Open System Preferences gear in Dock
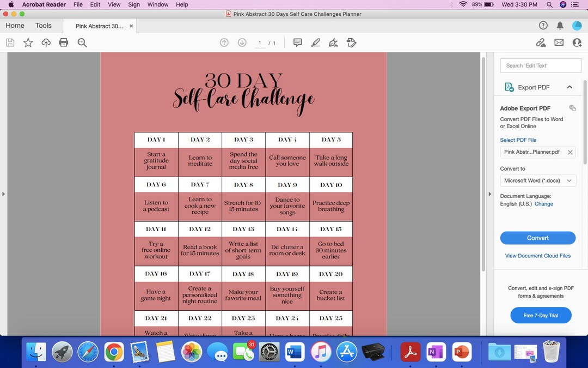Viewport: 588px width, 368px height. pos(269,352)
